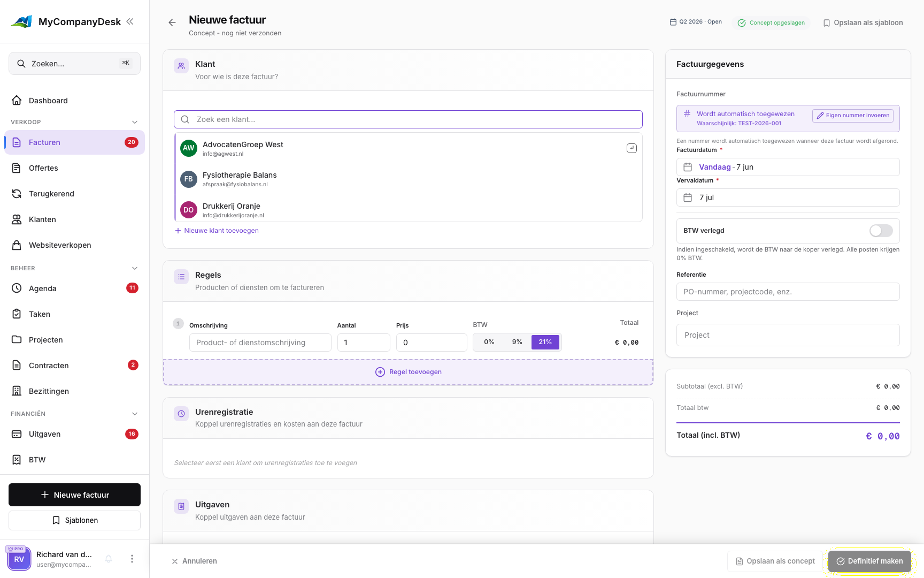Click the Omschrijving description field
Viewport: 924px width, 578px height.
click(x=260, y=343)
